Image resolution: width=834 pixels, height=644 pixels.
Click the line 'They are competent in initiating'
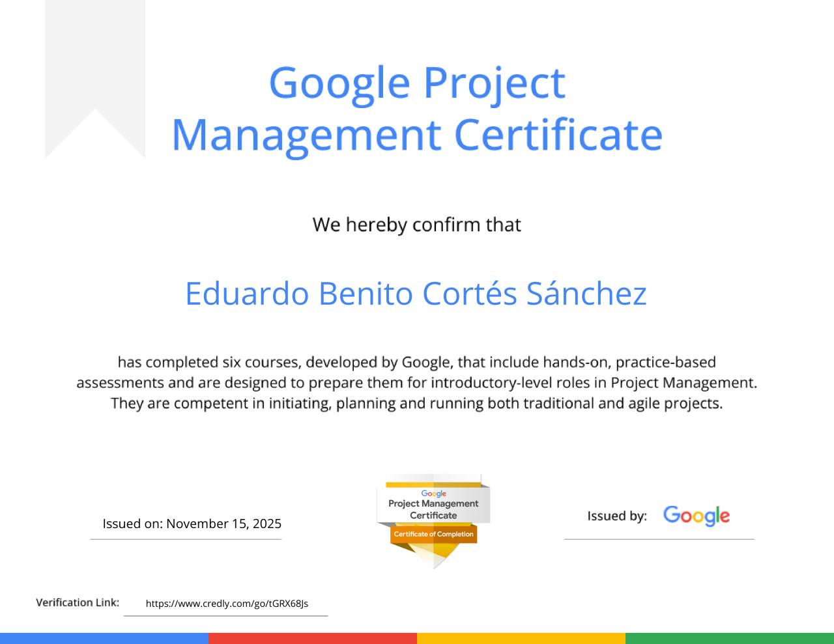click(417, 403)
